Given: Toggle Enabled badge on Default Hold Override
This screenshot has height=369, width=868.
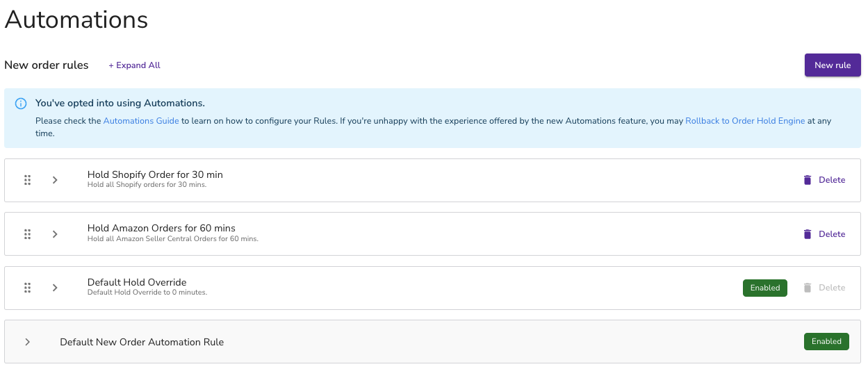Looking at the screenshot, I should pos(765,288).
